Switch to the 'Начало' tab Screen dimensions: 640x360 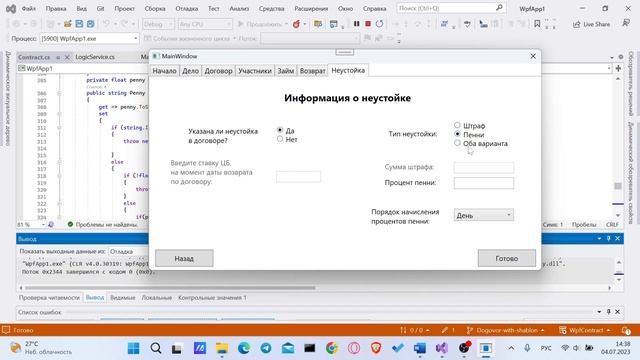pyautogui.click(x=164, y=71)
